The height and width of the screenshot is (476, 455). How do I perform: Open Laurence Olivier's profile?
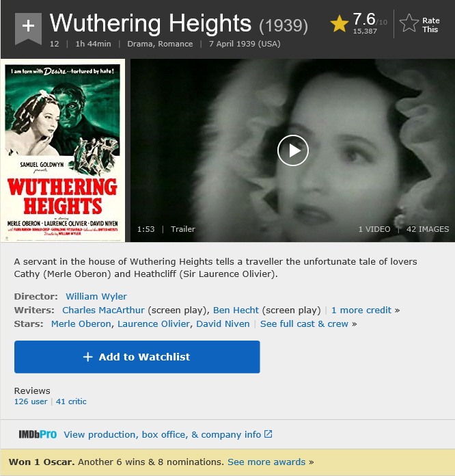pyautogui.click(x=154, y=323)
